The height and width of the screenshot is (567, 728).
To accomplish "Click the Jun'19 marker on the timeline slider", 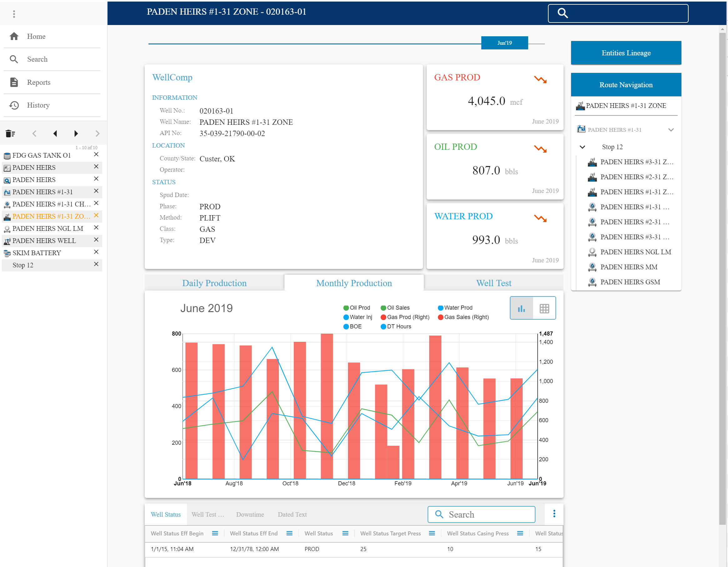I will [504, 42].
